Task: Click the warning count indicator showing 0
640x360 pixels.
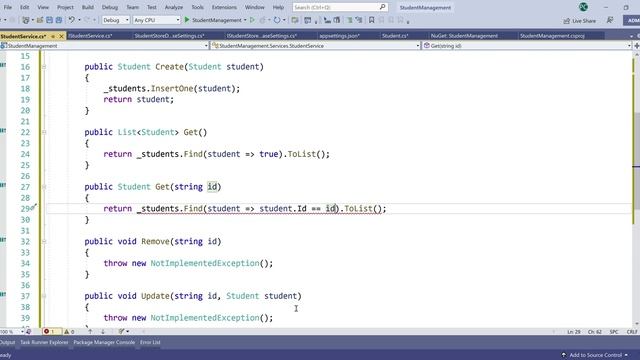Action: point(69,331)
